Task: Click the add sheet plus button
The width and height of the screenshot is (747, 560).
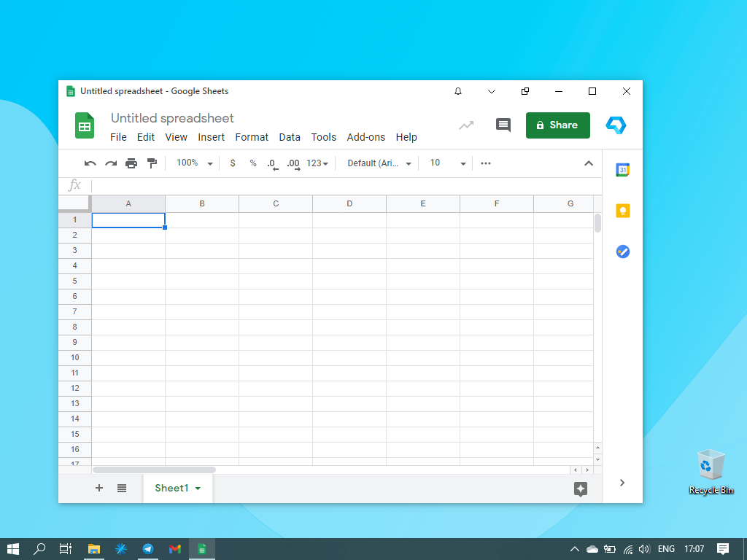Action: 99,488
